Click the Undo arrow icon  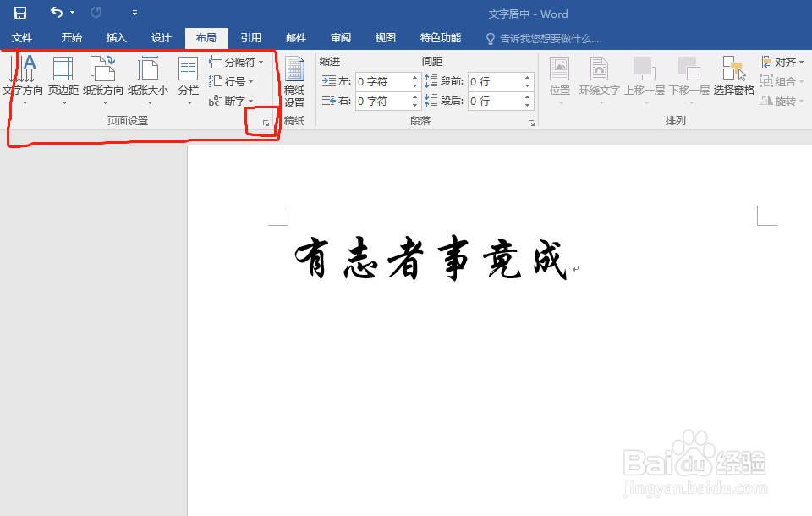pyautogui.click(x=57, y=12)
